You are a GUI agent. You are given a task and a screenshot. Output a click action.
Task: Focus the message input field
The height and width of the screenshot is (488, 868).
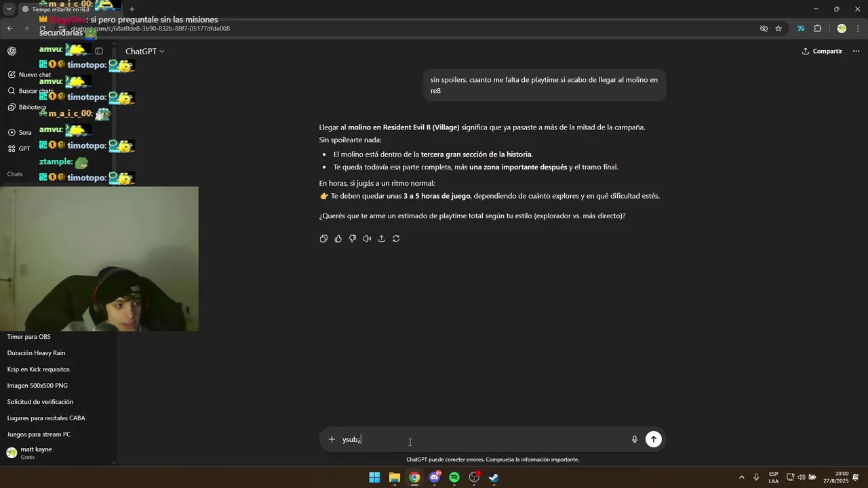tap(483, 439)
